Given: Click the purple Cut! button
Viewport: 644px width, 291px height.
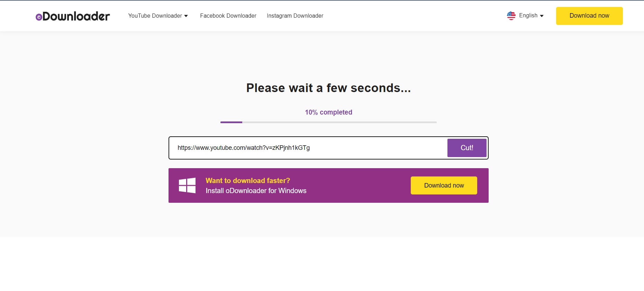Looking at the screenshot, I should point(467,148).
